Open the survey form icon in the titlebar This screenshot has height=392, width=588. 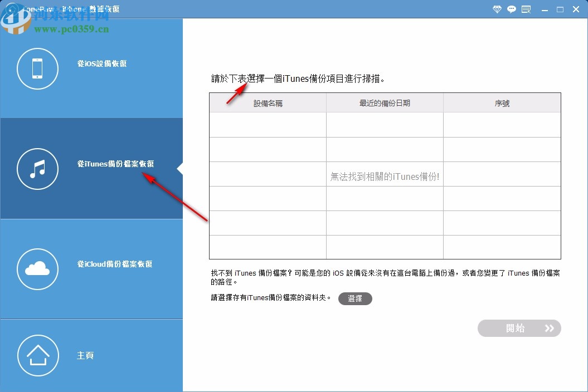(x=526, y=9)
